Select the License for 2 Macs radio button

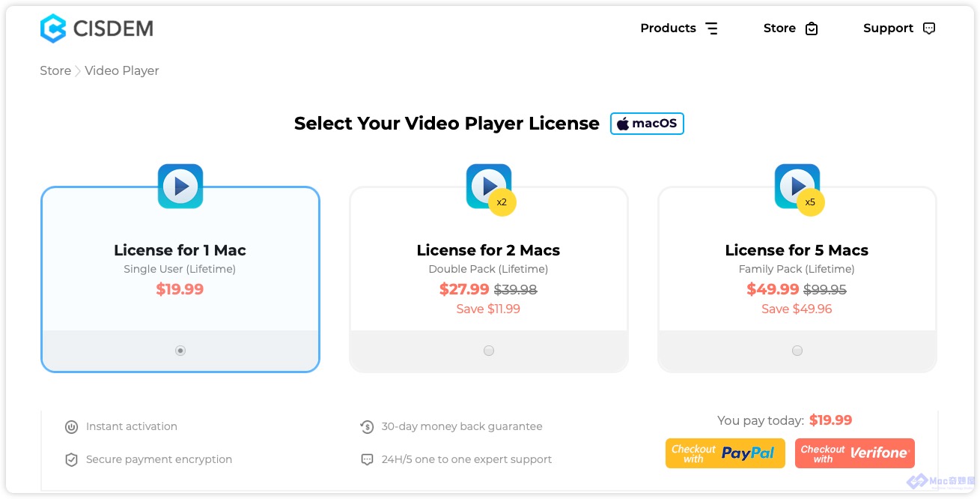pyautogui.click(x=489, y=351)
